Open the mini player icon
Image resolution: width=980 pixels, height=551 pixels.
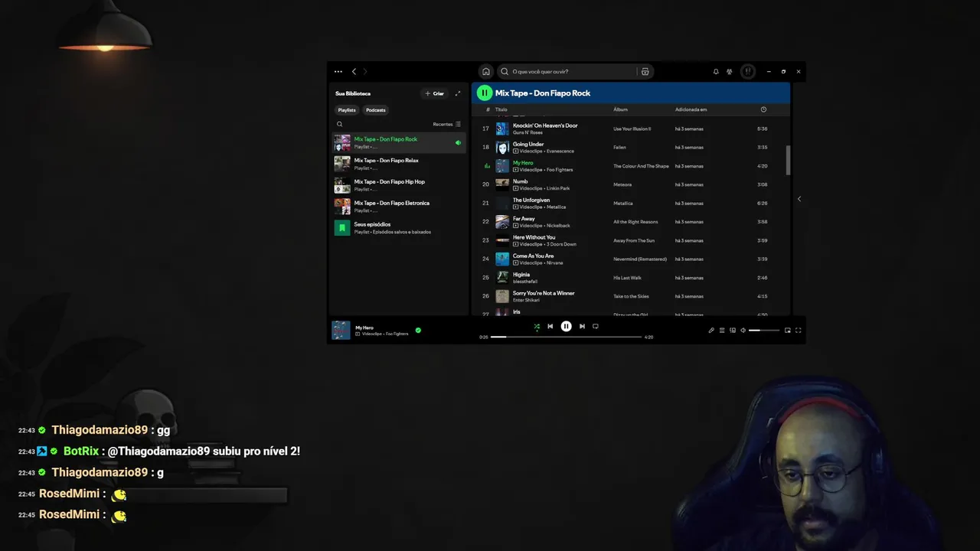[788, 331]
